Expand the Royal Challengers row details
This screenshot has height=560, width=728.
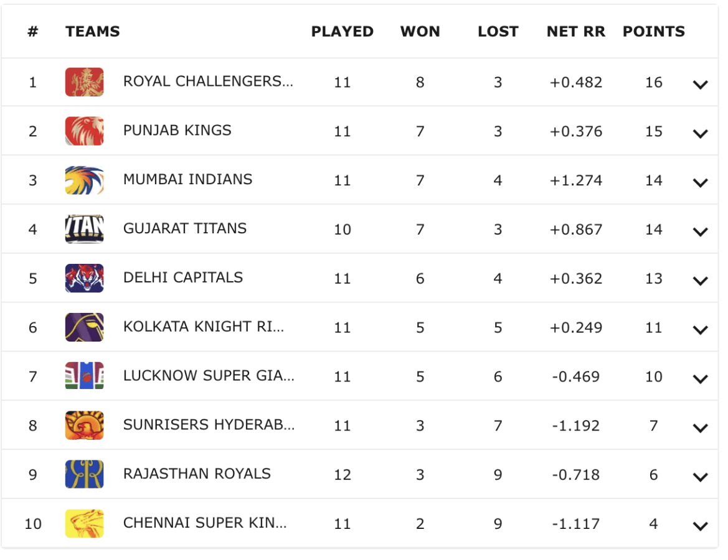click(x=700, y=85)
